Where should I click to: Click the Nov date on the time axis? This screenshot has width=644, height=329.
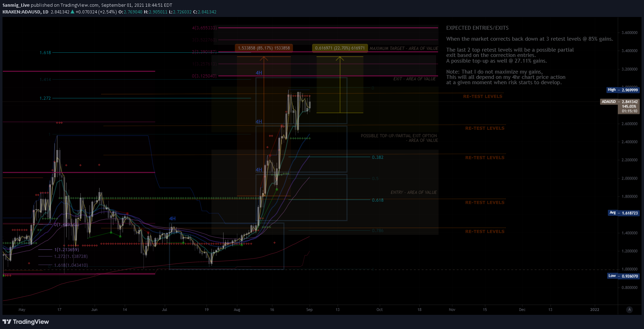pyautogui.click(x=452, y=310)
